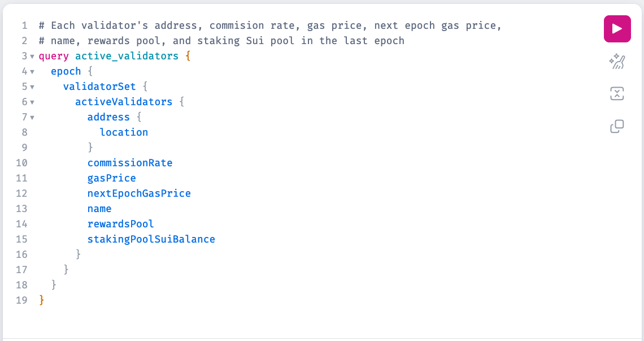The image size is (644, 341).
Task: Click the active_validators query name
Action: coord(127,56)
